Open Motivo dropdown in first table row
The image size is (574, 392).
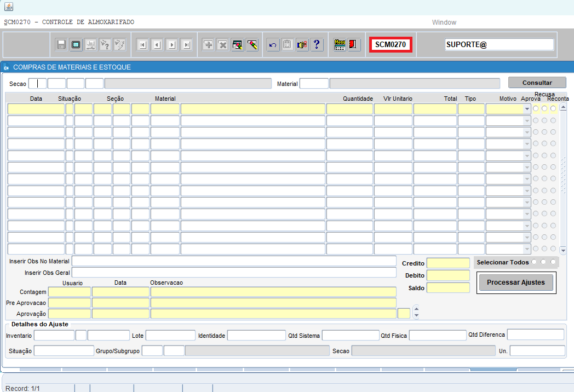527,109
